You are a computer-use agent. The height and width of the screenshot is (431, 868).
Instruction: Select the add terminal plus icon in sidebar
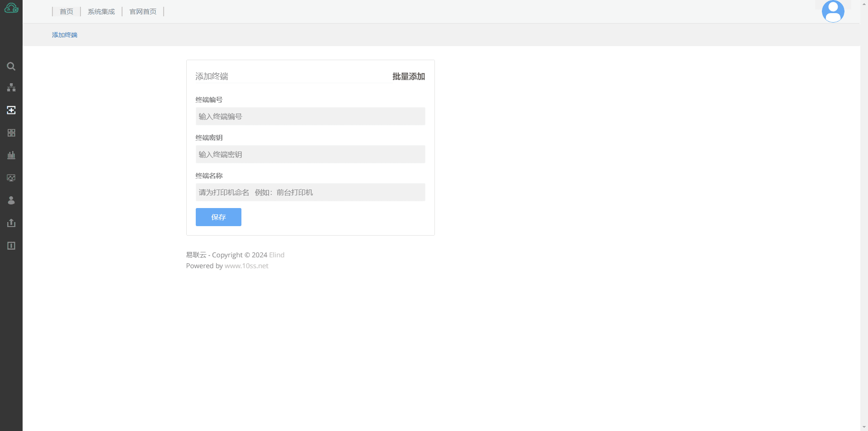pyautogui.click(x=11, y=110)
